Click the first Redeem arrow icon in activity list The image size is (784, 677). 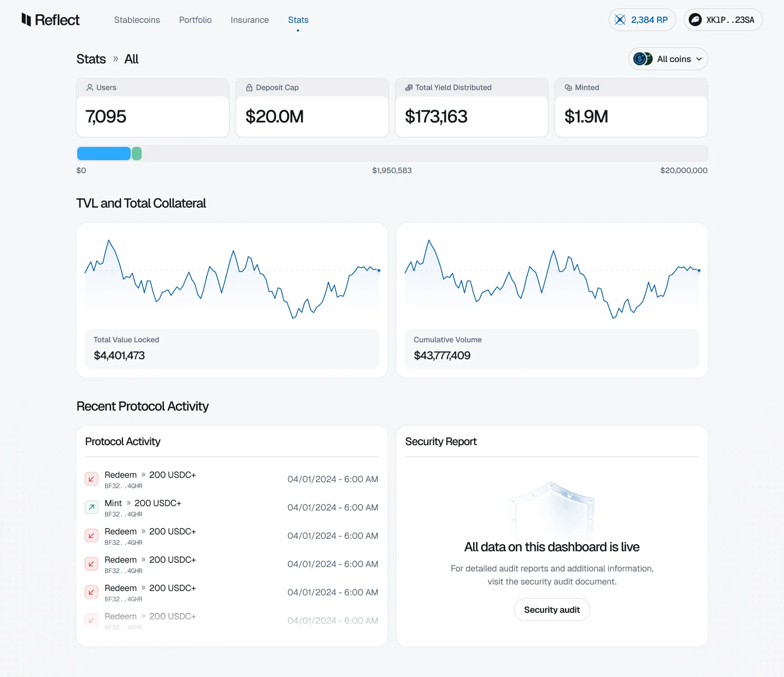[91, 479]
